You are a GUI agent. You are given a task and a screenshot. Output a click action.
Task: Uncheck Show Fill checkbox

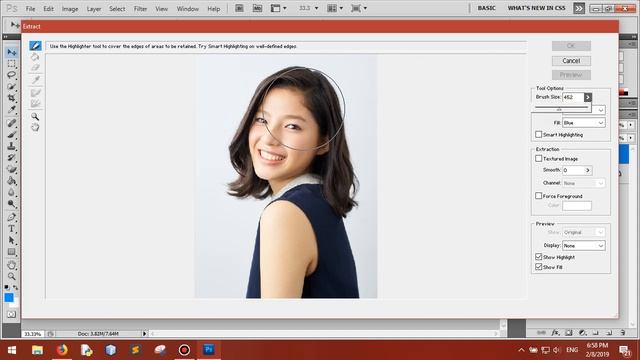[x=538, y=267]
